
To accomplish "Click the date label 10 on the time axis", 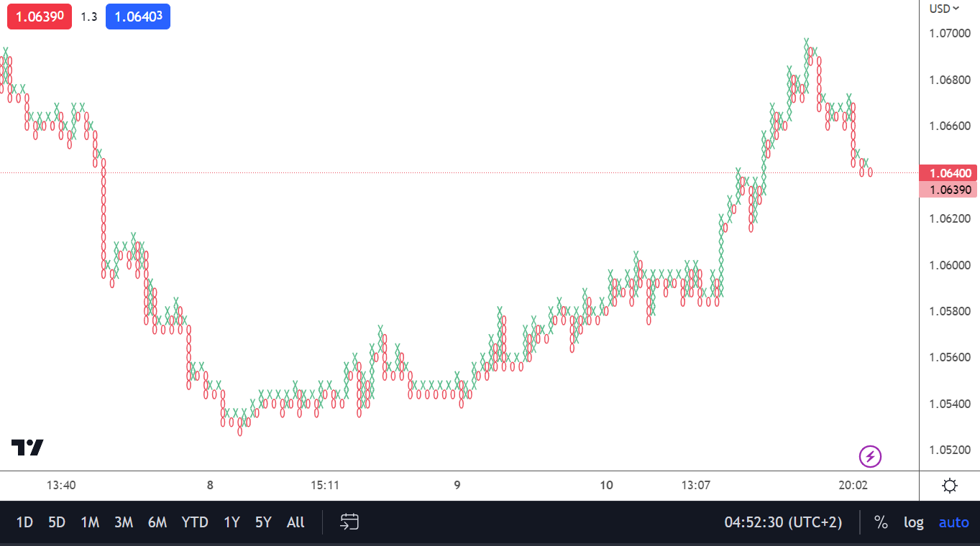I will [x=607, y=485].
